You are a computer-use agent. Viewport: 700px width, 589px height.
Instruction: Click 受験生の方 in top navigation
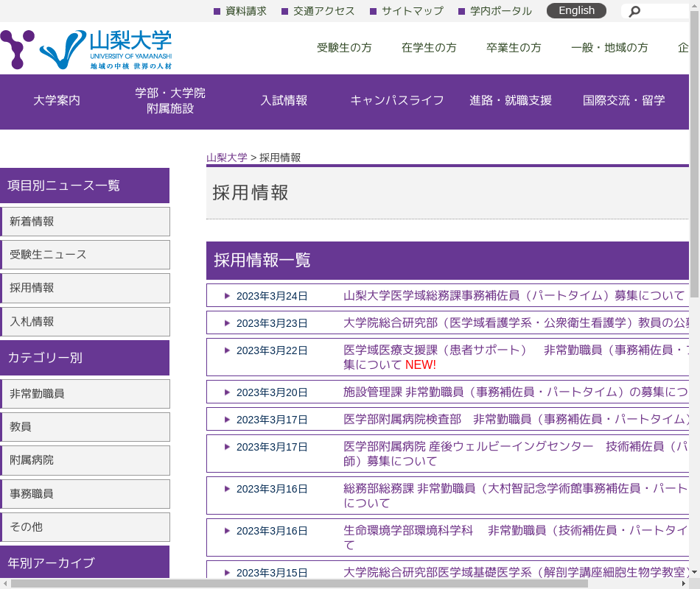pyautogui.click(x=344, y=48)
